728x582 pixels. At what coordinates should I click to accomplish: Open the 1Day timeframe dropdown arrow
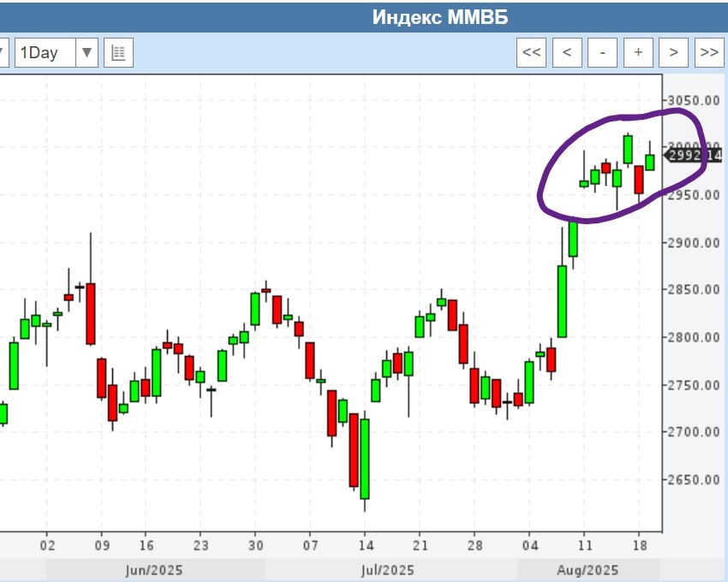(87, 52)
